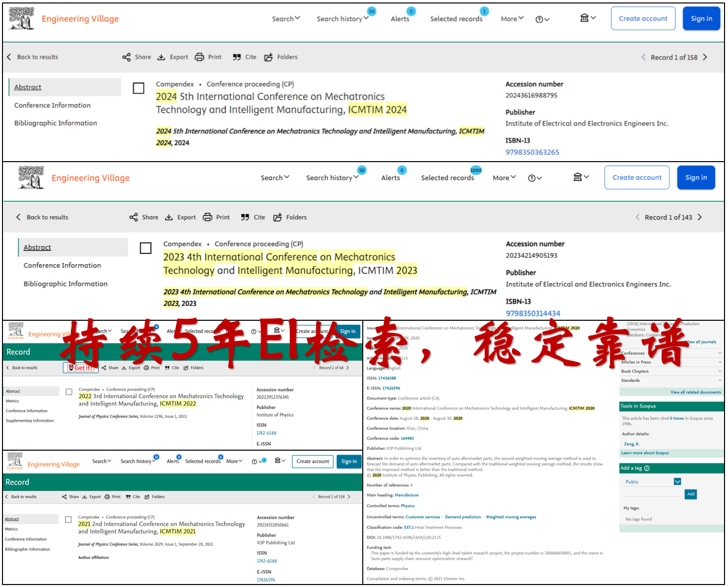Screen dimensions: 728x587
Task: Expand Articles in Press related section
Action: (x=672, y=362)
